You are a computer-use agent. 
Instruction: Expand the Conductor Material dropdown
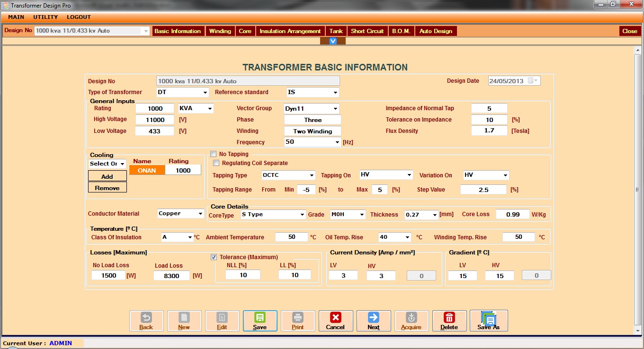(200, 214)
